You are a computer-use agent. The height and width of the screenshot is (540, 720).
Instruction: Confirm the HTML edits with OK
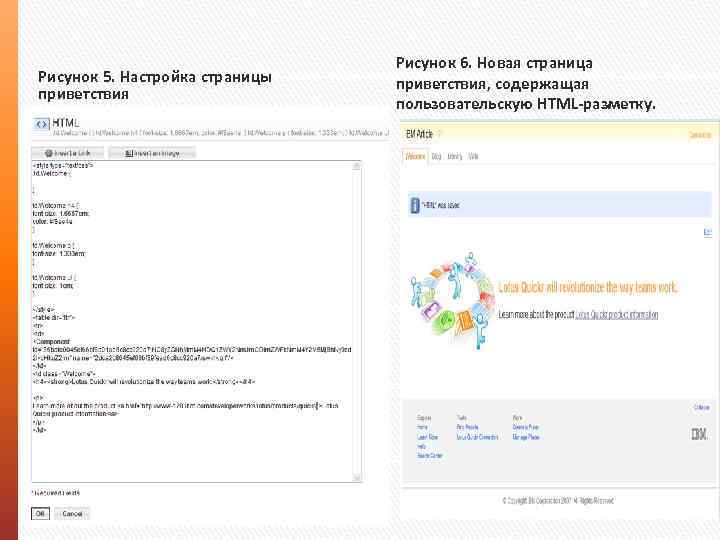coord(40,513)
